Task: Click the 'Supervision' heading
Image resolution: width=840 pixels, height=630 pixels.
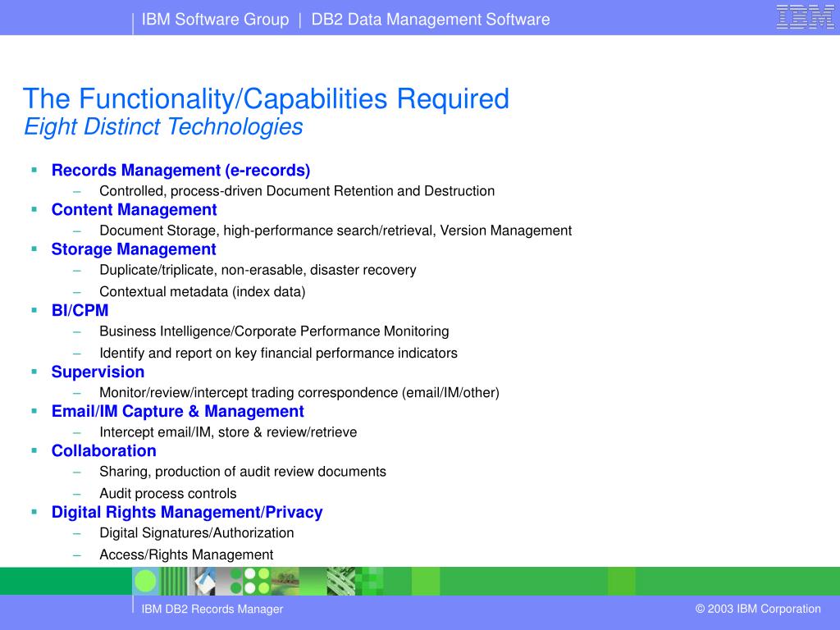Action: point(98,372)
